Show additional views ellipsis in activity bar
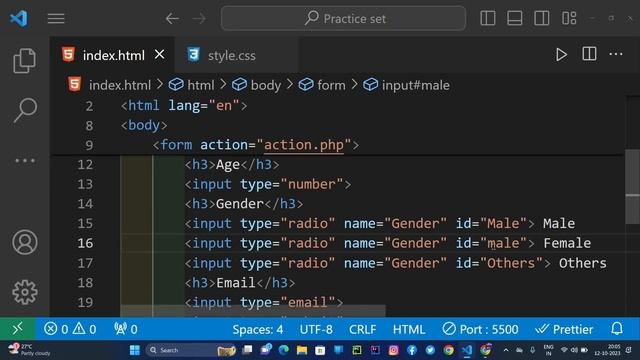The image size is (640, 360). [x=25, y=160]
